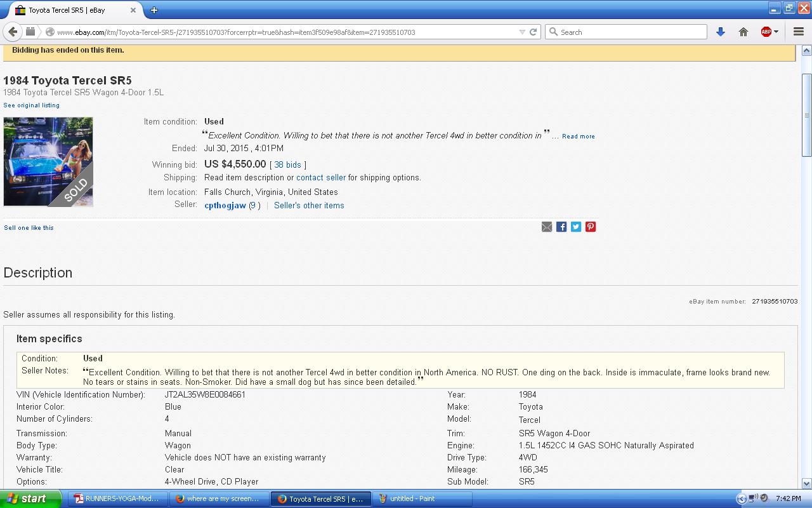Click contact seller link
The height and width of the screenshot is (508, 812).
coord(321,178)
